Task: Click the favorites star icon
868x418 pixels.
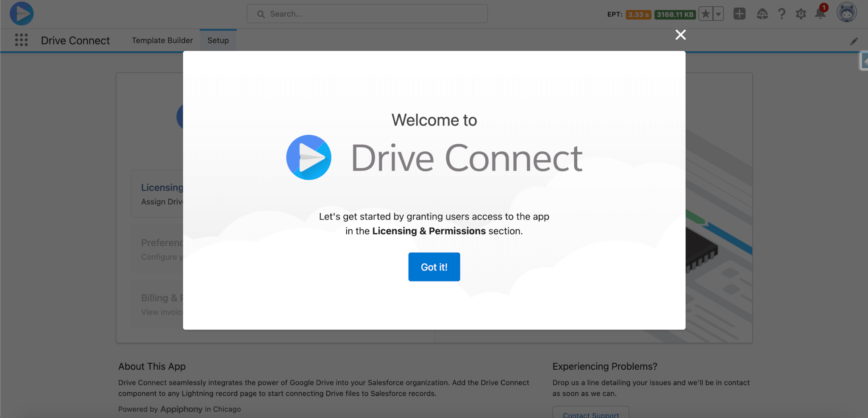Action: pyautogui.click(x=706, y=14)
